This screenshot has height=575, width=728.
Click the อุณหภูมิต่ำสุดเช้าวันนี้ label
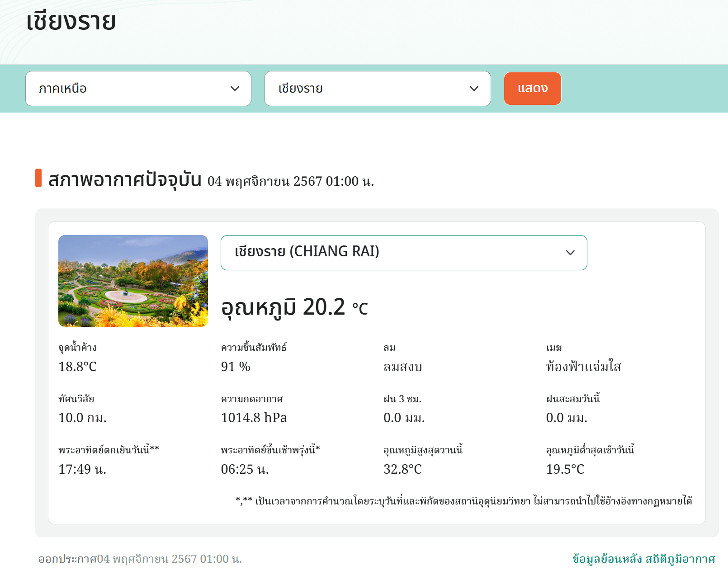[590, 450]
